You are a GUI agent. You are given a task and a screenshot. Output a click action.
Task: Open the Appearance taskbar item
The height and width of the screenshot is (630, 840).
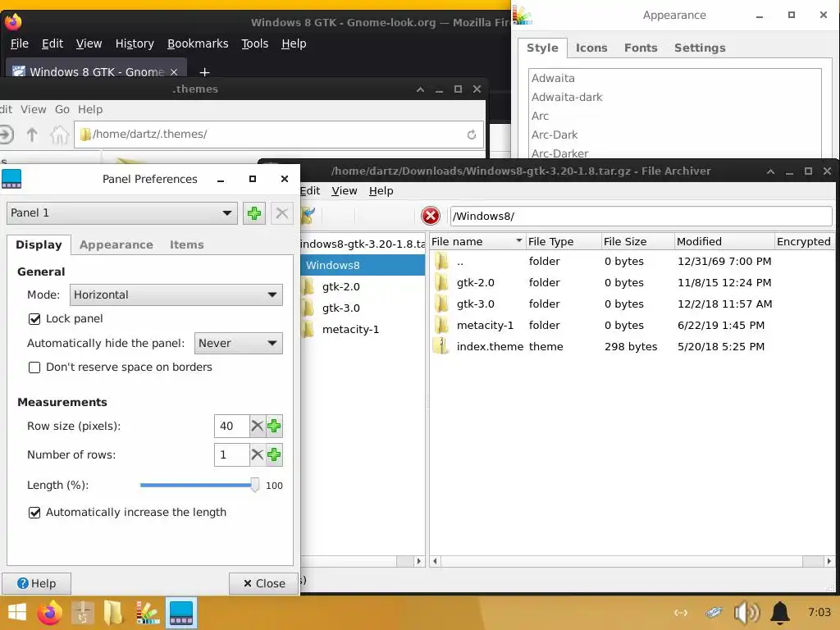click(148, 613)
